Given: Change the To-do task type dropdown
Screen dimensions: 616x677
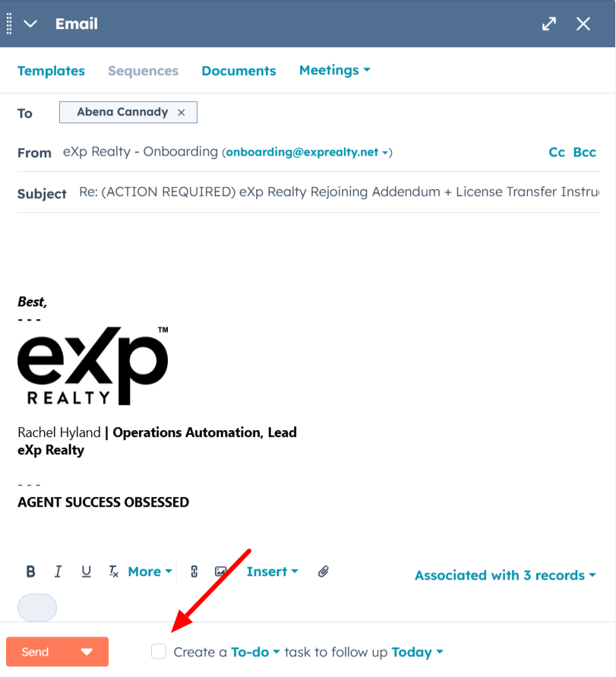Looking at the screenshot, I should (x=255, y=652).
